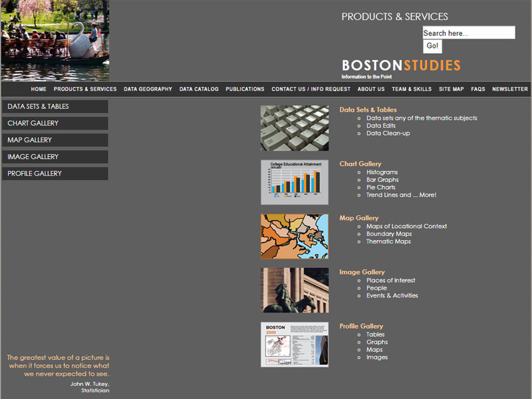Select DATA GEOGRAPHY in the nav bar
The image size is (532, 399).
pos(148,89)
